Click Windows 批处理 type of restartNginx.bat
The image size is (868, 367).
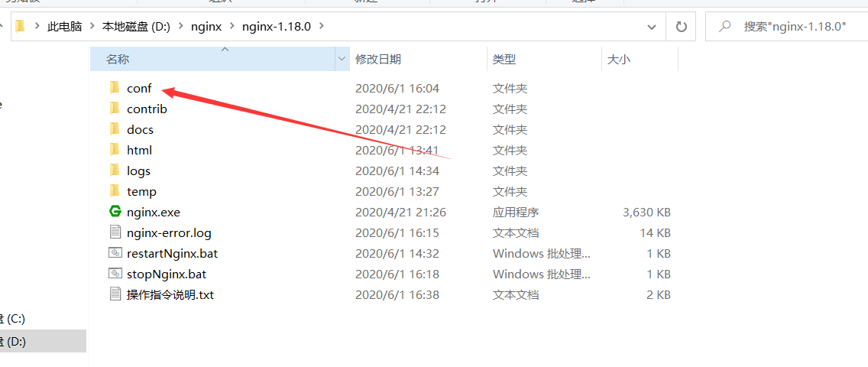coord(542,254)
